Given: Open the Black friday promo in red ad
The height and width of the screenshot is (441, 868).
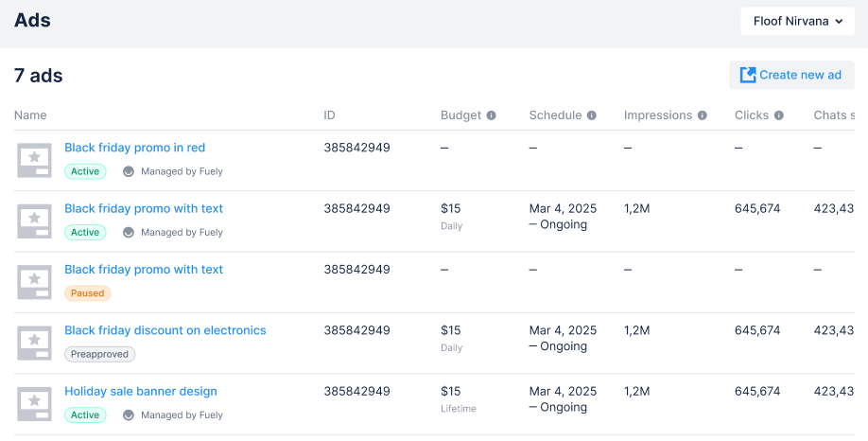Looking at the screenshot, I should coord(134,148).
